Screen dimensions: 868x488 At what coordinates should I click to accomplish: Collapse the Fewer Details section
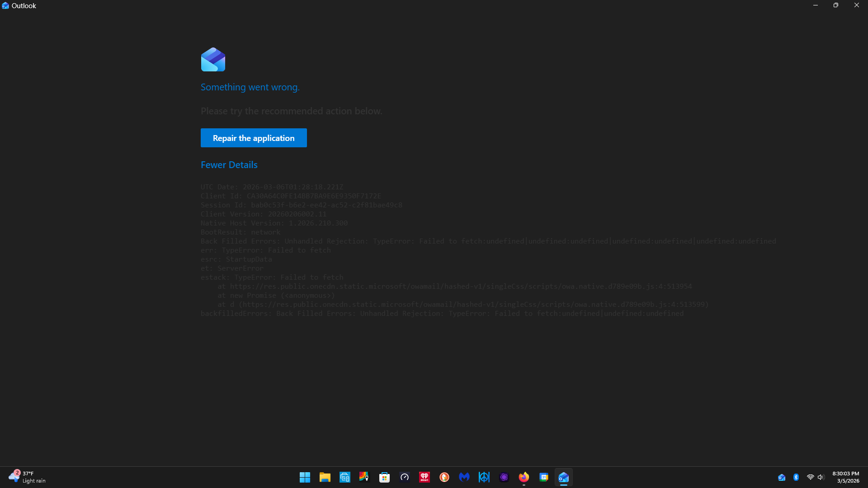coord(229,165)
